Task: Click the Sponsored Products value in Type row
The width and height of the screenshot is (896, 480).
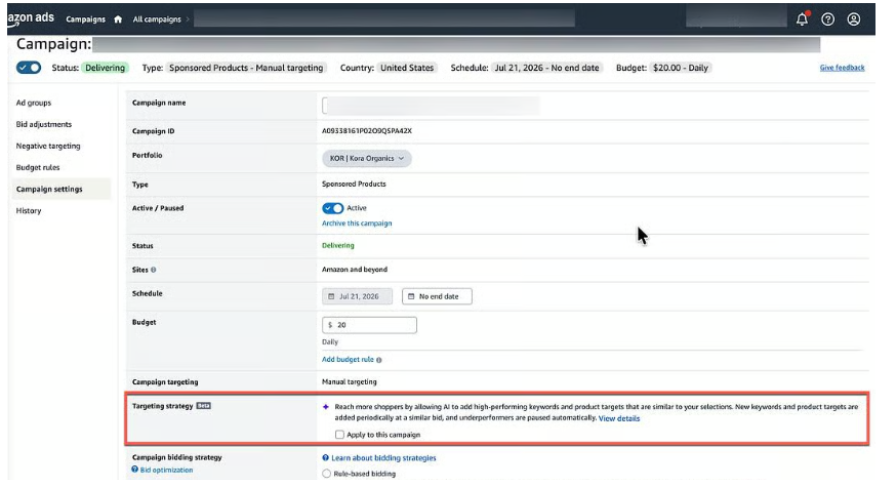Action: [x=354, y=184]
